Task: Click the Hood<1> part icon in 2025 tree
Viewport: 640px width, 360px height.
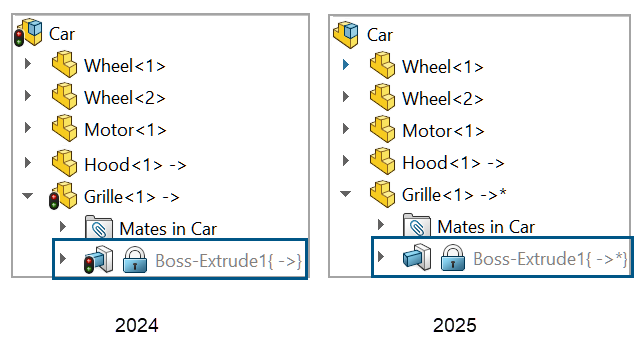Action: pyautogui.click(x=382, y=161)
